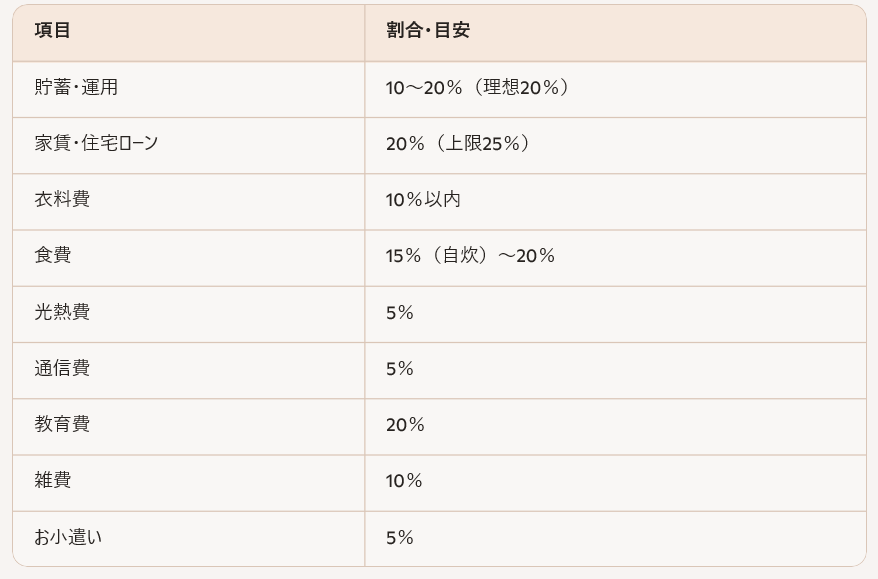Click the 5% value beside お小遣い
Viewport: 878px width, 579px height.
coord(400,538)
